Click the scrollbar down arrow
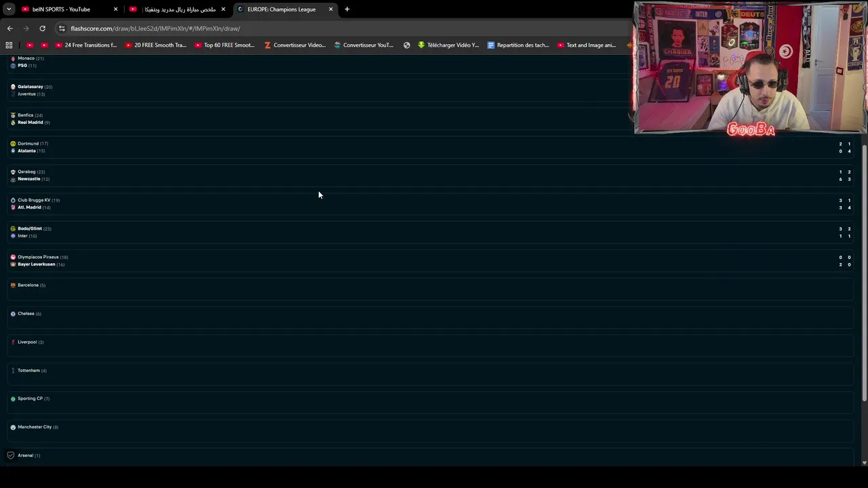 [x=864, y=463]
